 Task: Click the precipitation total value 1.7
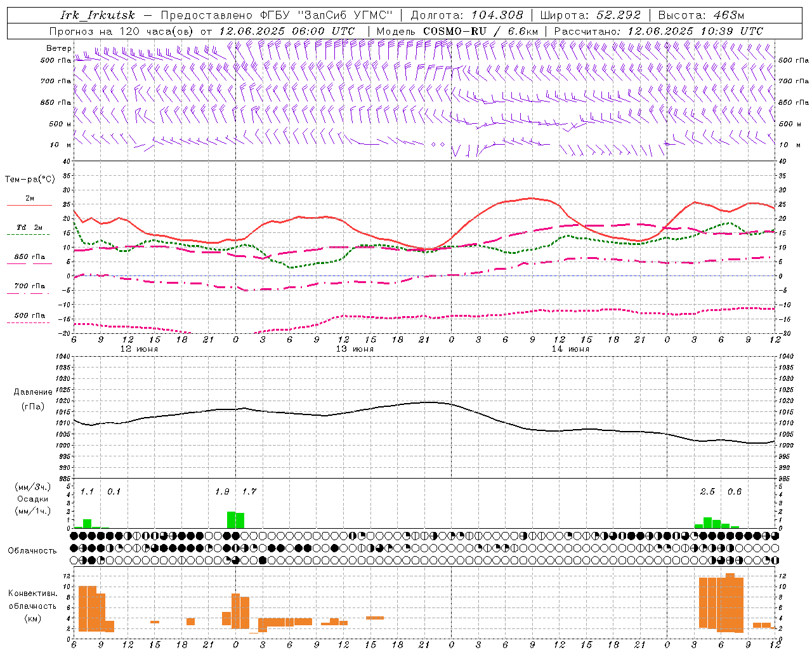(249, 492)
